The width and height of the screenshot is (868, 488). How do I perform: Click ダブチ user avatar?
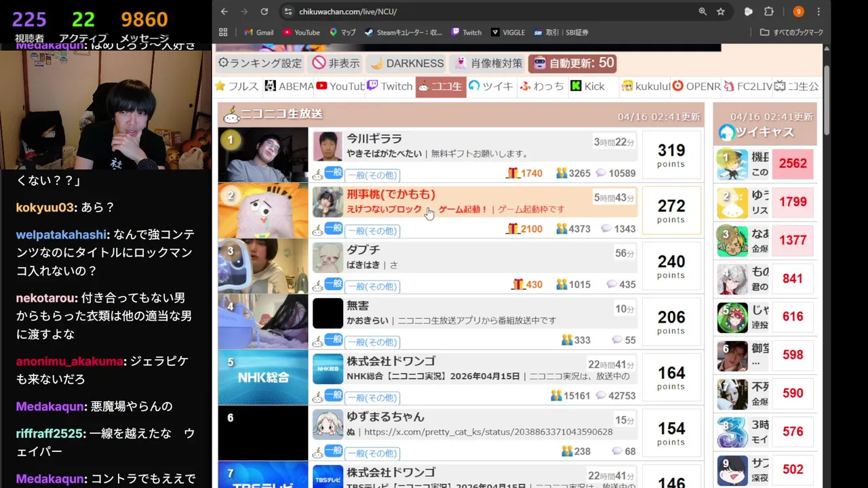pyautogui.click(x=328, y=258)
